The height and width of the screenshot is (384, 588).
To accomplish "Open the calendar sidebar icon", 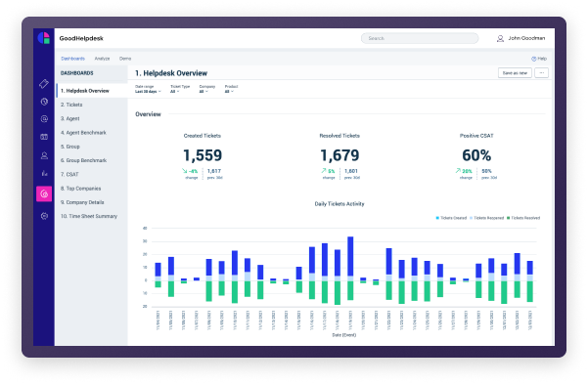I will (x=44, y=137).
